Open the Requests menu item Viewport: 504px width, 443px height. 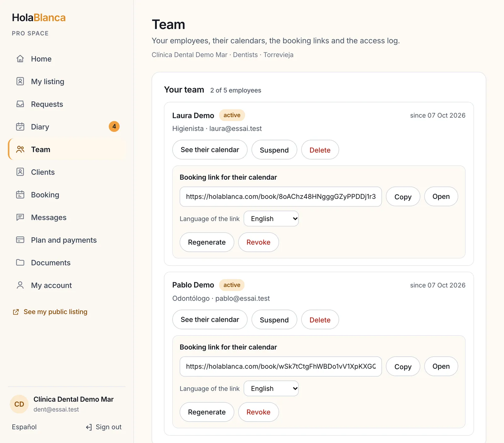pos(67,104)
